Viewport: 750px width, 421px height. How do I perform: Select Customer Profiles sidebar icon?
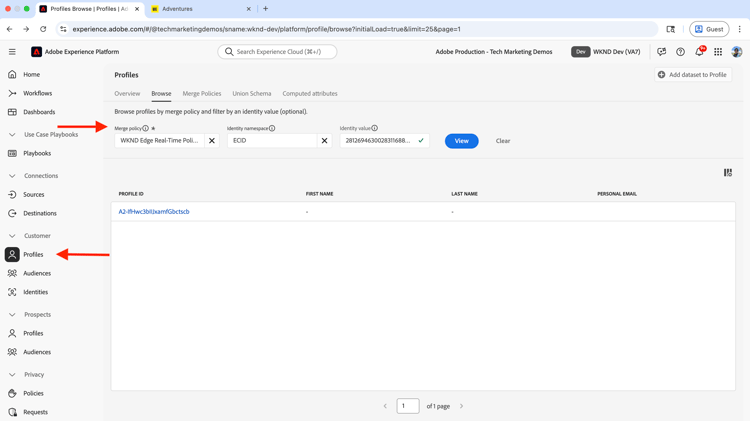12,255
